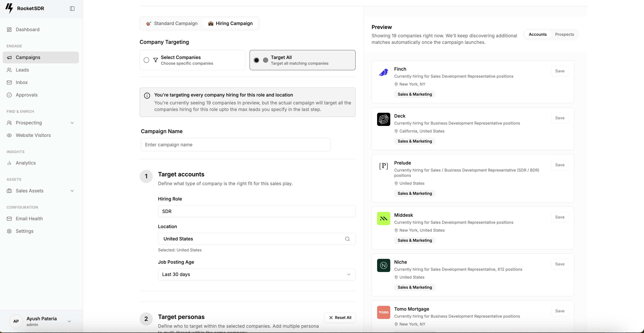Select the Leads icon in sidebar
Image resolution: width=644 pixels, height=333 pixels.
click(9, 70)
